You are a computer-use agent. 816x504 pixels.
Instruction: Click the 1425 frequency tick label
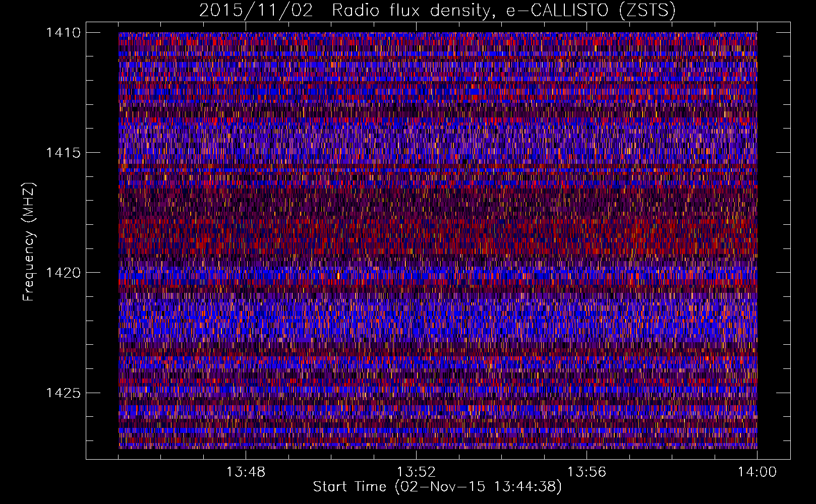(63, 393)
